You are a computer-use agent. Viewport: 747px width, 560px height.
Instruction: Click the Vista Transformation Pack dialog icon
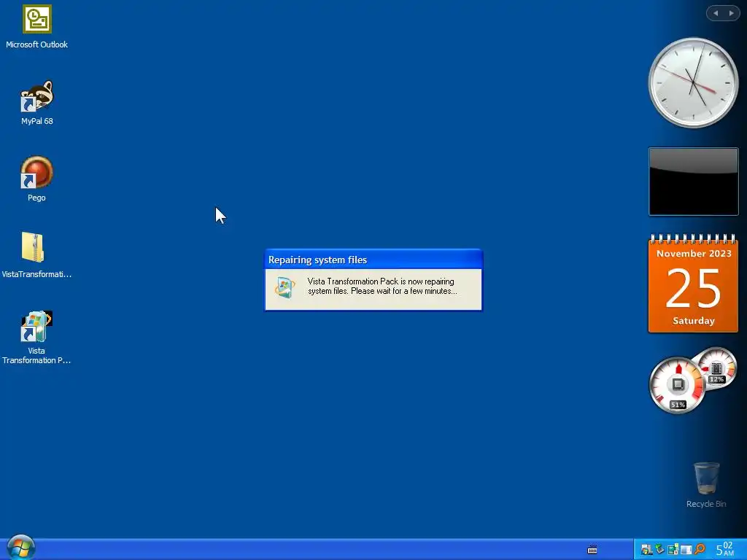coord(285,287)
